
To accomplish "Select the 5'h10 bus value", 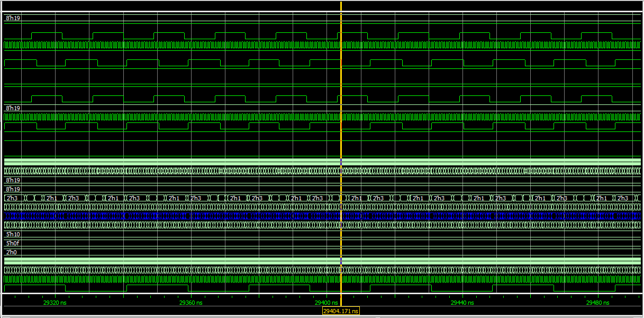I will coord(13,234).
